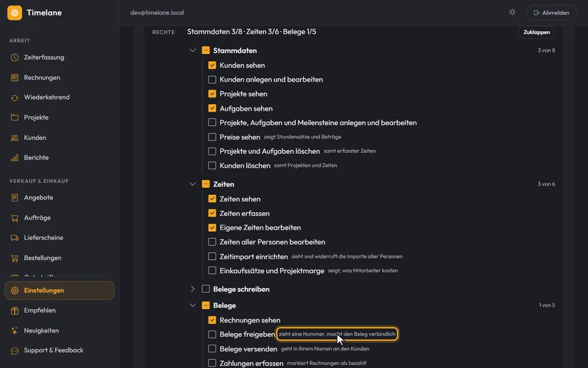The width and height of the screenshot is (588, 368).
Task: Click the Rechnungen invoice icon
Action: (15, 78)
